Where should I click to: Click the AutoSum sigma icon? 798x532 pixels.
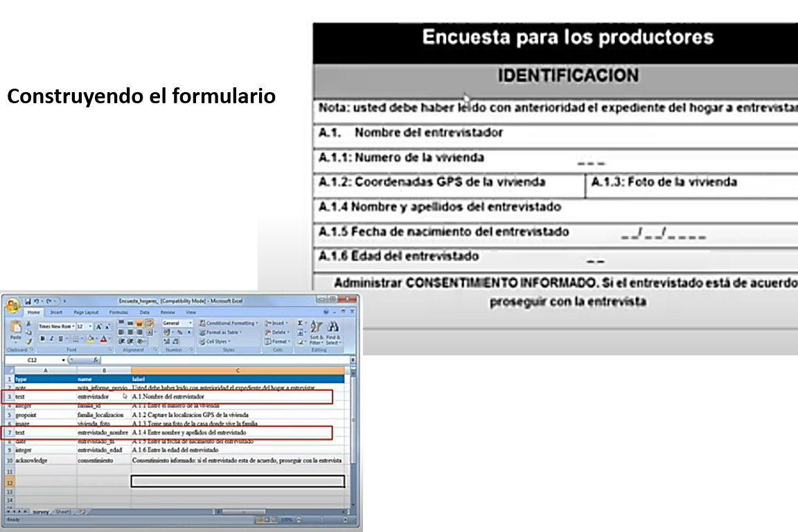(x=301, y=323)
